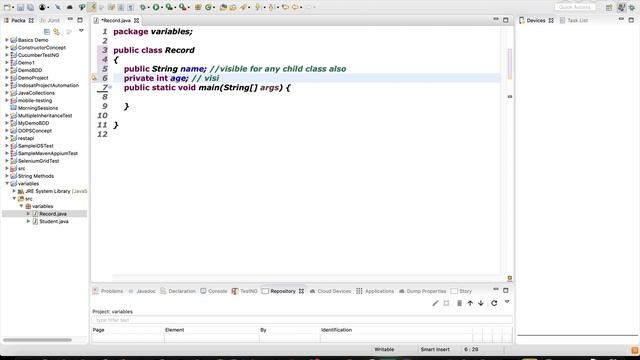Screen dimensions: 640x360
Task: Click the Save toolbar icon
Action: [x=20, y=7]
